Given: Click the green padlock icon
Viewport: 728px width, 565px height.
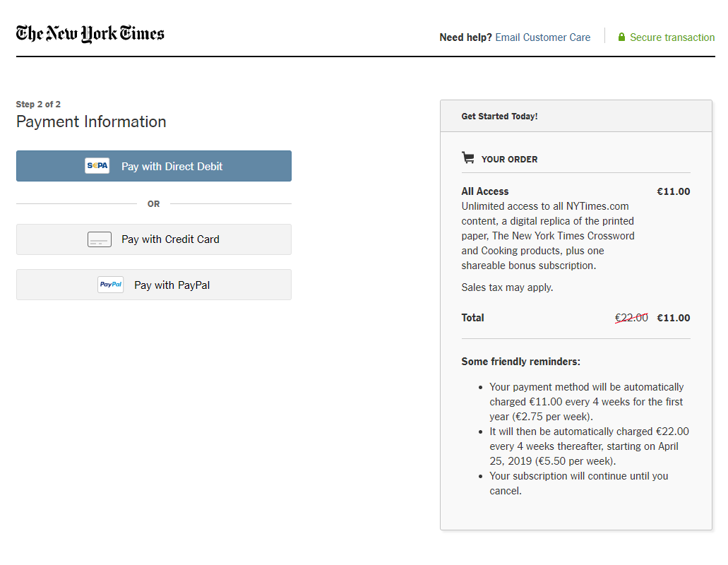Looking at the screenshot, I should pos(621,37).
